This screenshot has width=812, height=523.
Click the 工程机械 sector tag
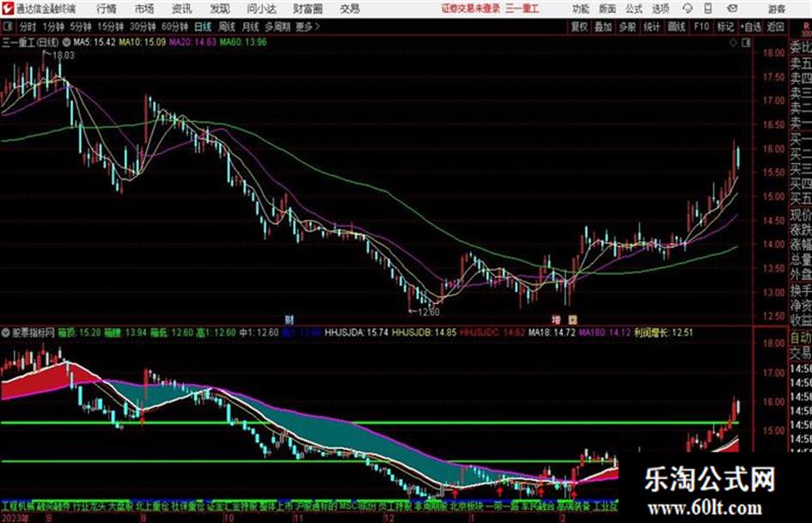tap(16, 506)
